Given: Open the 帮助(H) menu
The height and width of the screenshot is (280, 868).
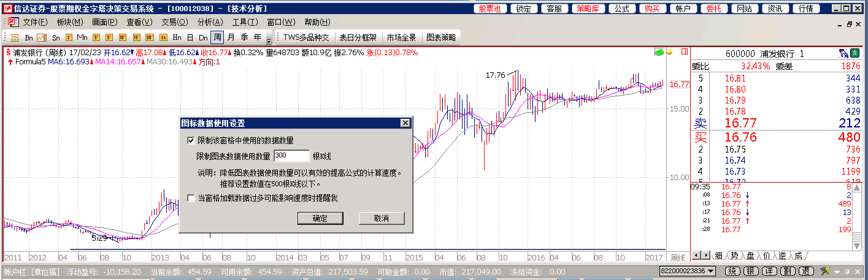Looking at the screenshot, I should coord(317,22).
